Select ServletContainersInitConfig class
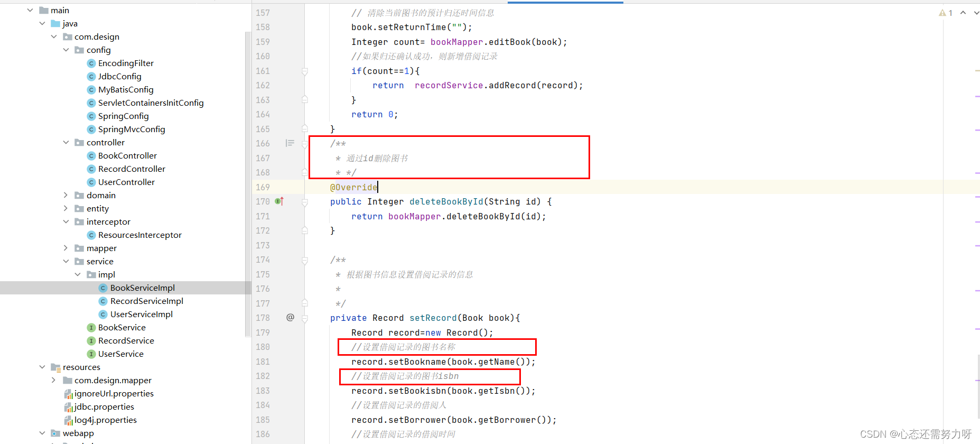980x444 pixels. click(x=151, y=103)
